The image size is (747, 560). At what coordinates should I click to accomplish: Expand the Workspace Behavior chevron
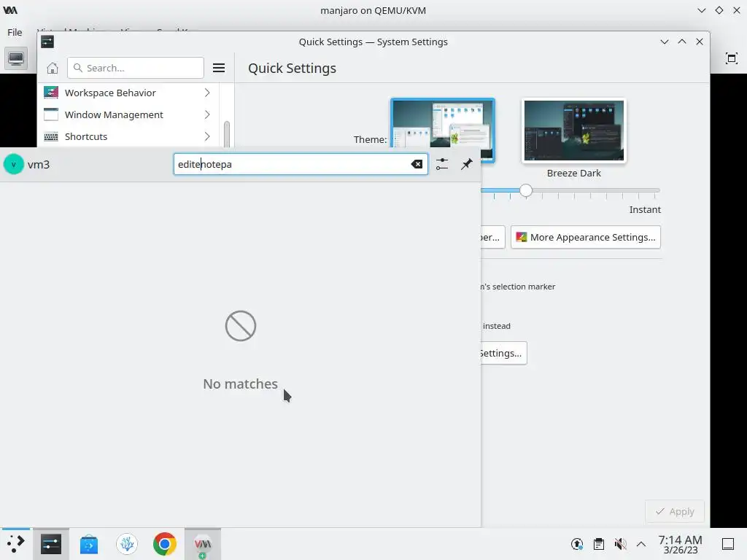(207, 93)
